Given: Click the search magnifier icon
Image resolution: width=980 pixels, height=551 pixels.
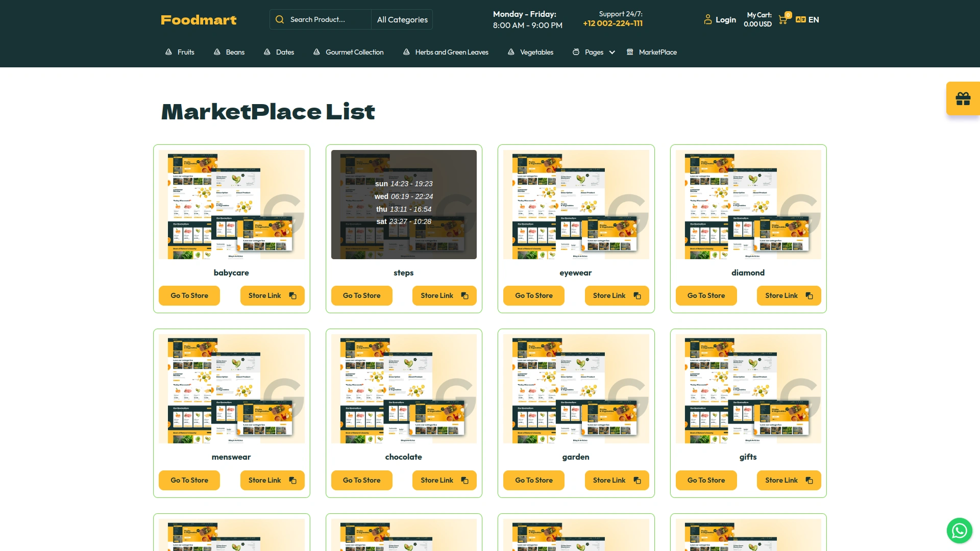Looking at the screenshot, I should (280, 19).
